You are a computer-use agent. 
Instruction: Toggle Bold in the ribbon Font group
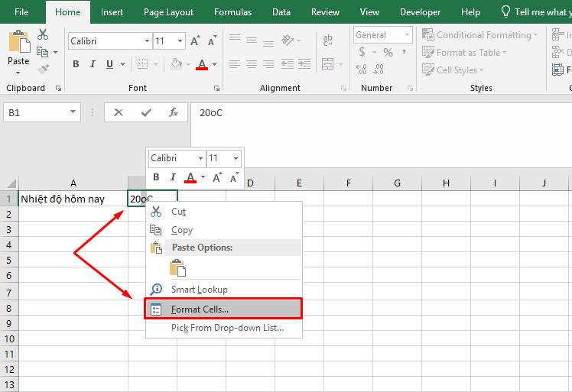(76, 64)
